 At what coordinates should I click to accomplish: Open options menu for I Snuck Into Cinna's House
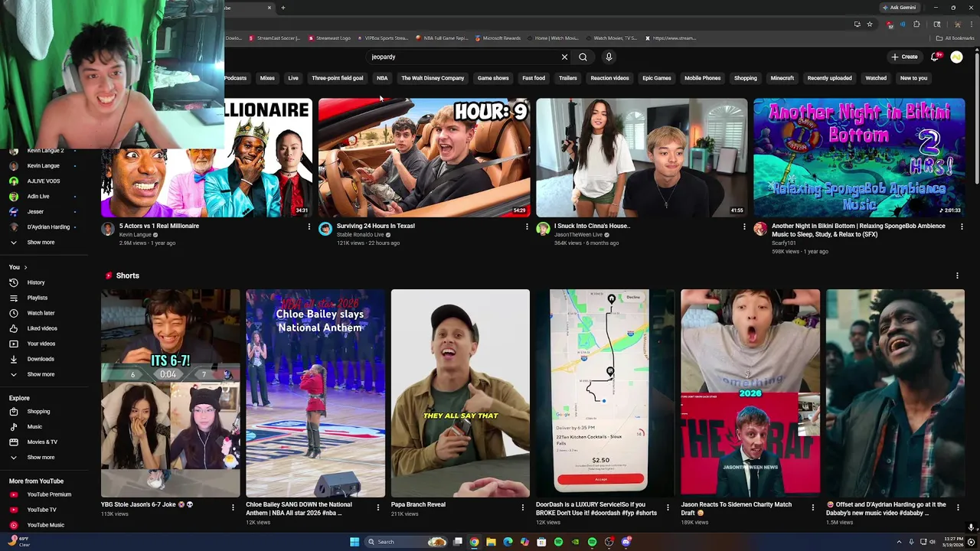(x=744, y=227)
